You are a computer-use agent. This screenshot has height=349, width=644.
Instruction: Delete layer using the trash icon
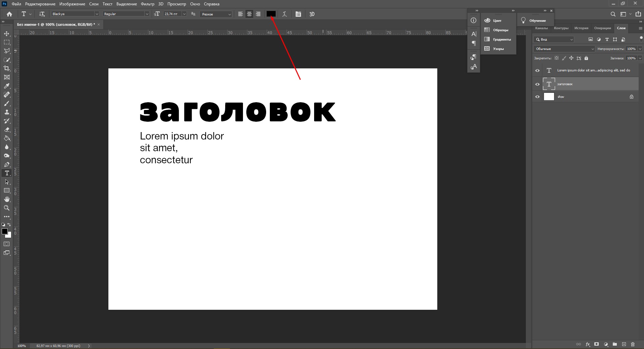click(x=633, y=344)
